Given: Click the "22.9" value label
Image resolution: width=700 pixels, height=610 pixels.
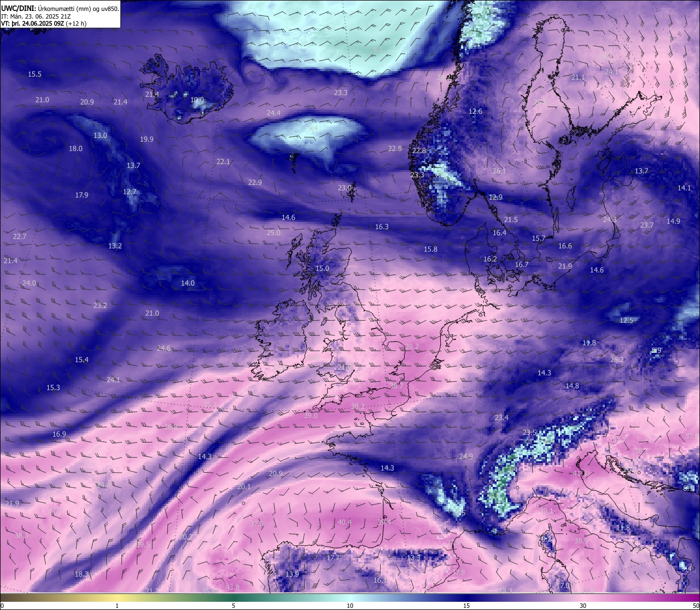Looking at the screenshot, I should [x=255, y=182].
